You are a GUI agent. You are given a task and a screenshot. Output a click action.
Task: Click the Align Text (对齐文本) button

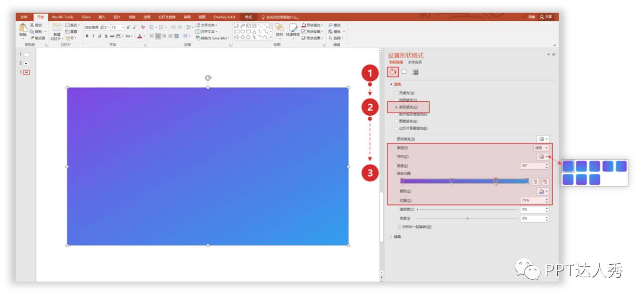[207, 32]
